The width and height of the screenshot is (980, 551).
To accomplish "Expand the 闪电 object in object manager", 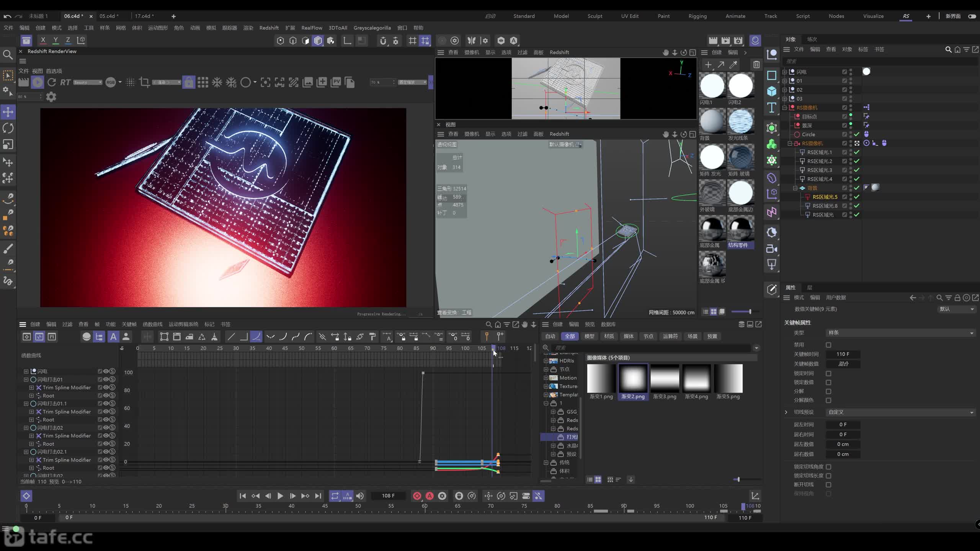I will (784, 72).
